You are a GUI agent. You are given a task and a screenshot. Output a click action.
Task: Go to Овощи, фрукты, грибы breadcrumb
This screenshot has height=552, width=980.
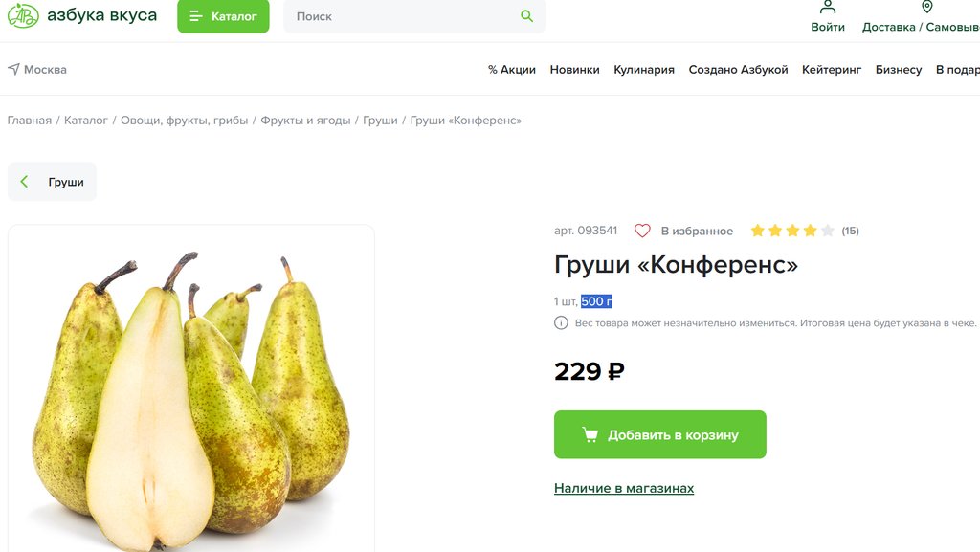pyautogui.click(x=184, y=120)
